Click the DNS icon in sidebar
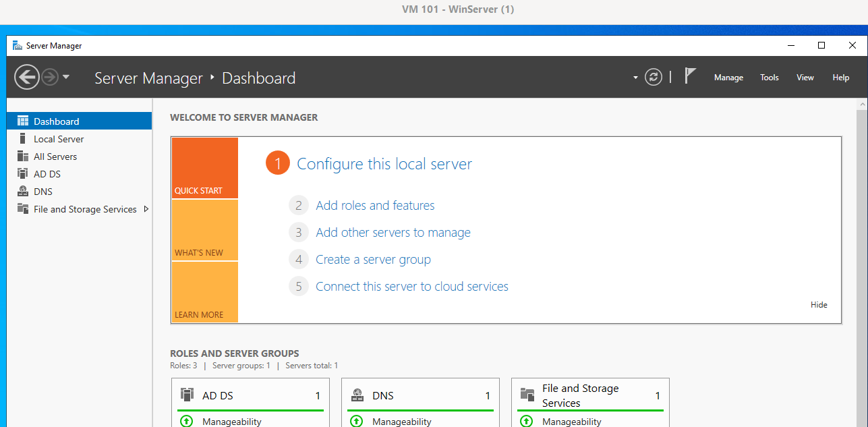 click(23, 191)
